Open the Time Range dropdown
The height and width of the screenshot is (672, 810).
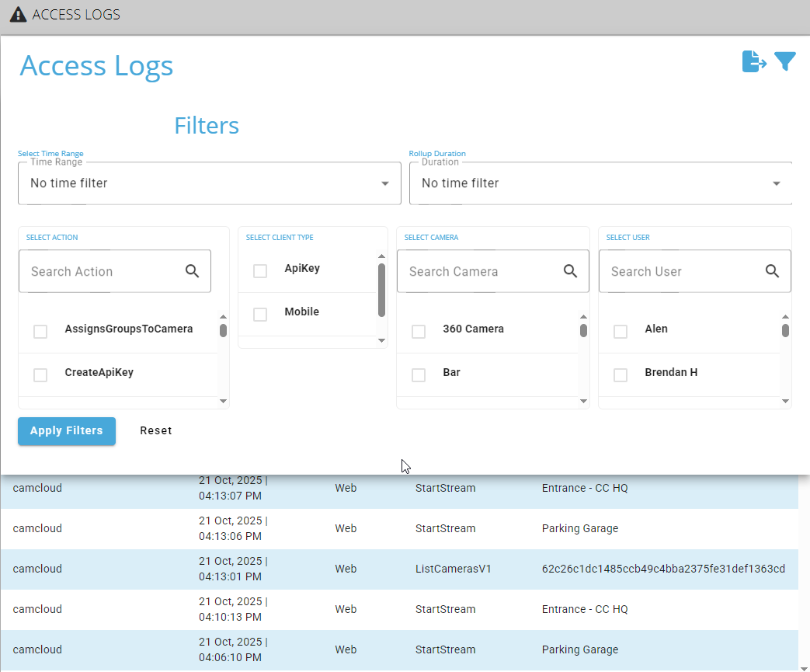tap(209, 184)
